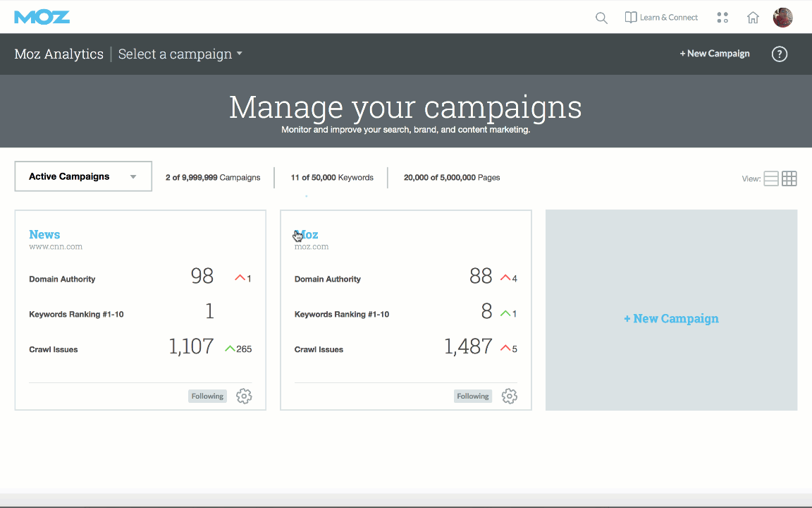812x508 pixels.
Task: Click Moz Analytics in the header
Action: 59,54
